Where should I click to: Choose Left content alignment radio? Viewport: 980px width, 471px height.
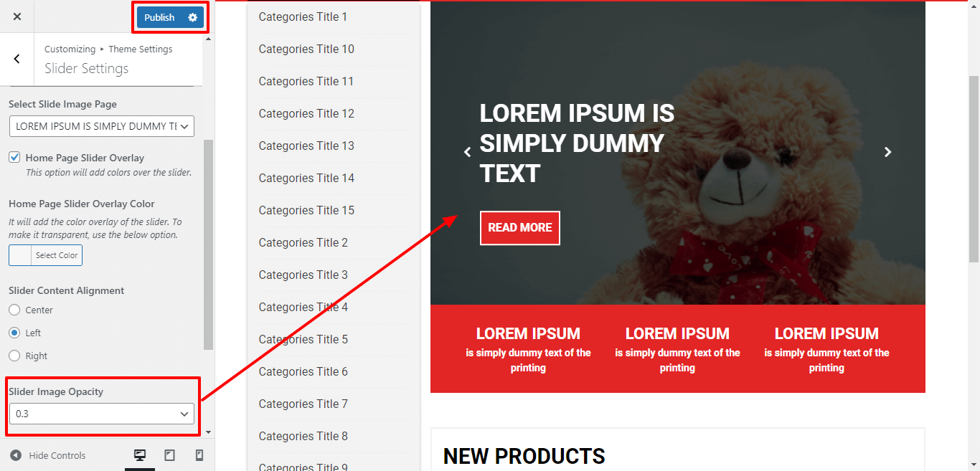(x=14, y=333)
